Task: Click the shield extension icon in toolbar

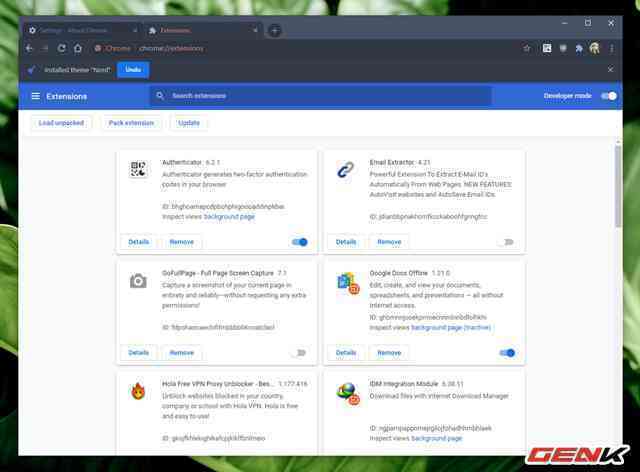Action: coord(563,49)
